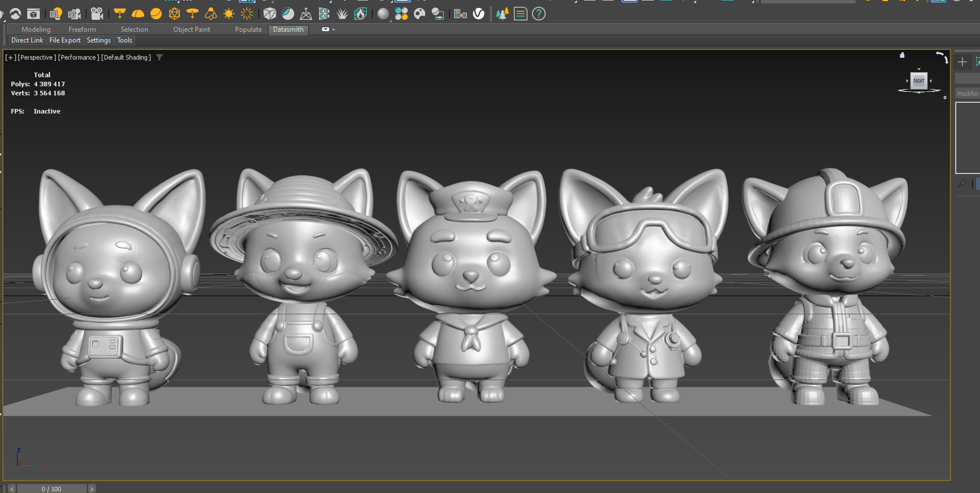This screenshot has height=493, width=980.
Task: Click the paint palette icon
Action: pos(420,14)
